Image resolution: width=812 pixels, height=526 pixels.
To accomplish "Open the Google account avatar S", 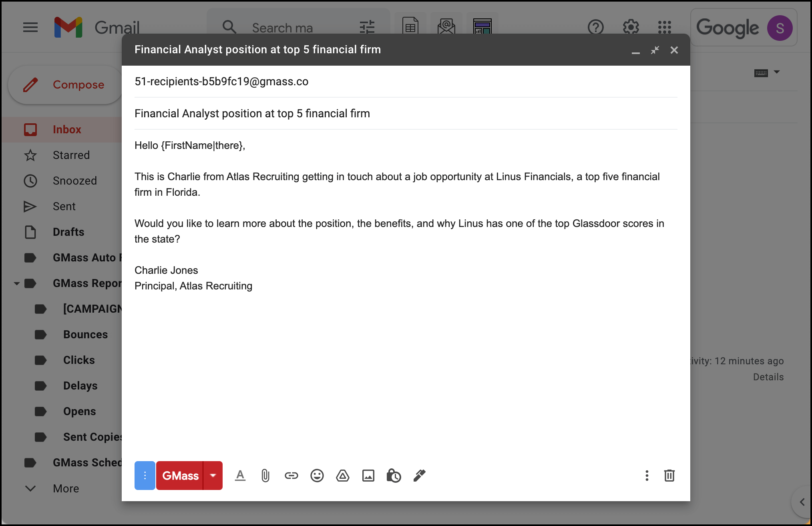I will tap(780, 28).
